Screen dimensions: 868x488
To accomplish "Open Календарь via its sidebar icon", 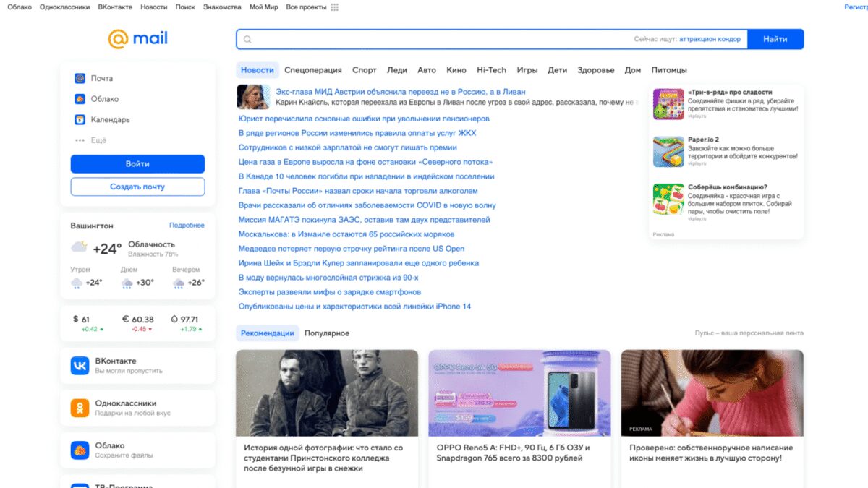I will [80, 120].
